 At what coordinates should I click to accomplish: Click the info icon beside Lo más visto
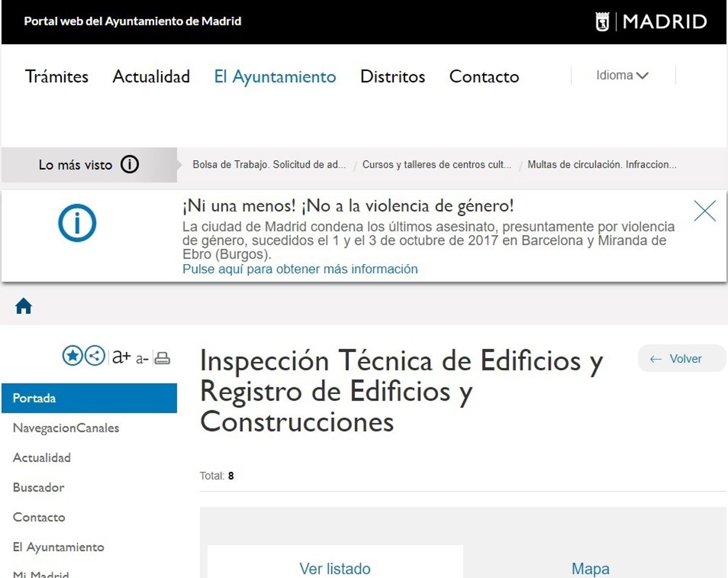(130, 165)
